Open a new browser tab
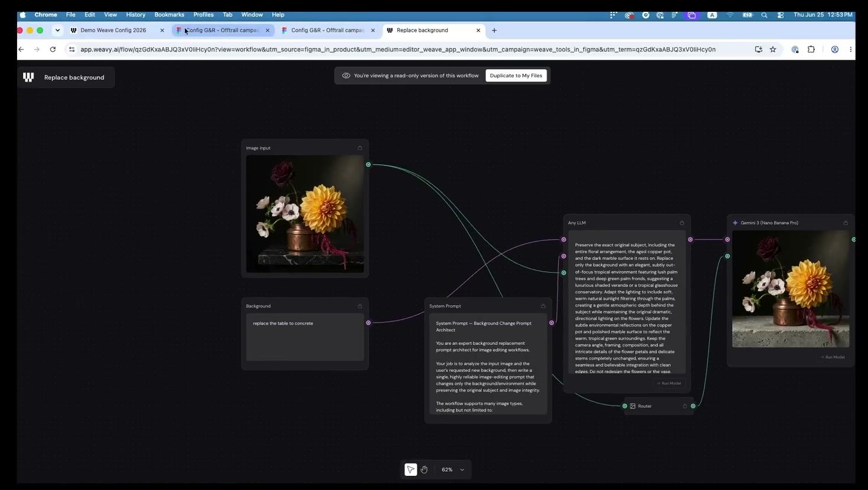868x490 pixels. pyautogui.click(x=494, y=30)
